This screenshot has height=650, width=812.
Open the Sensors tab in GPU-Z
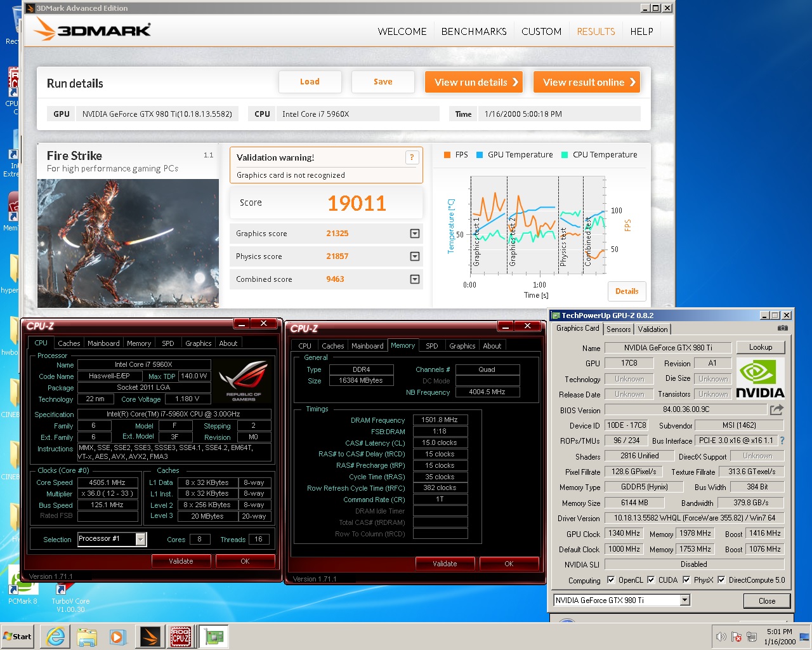pos(619,329)
